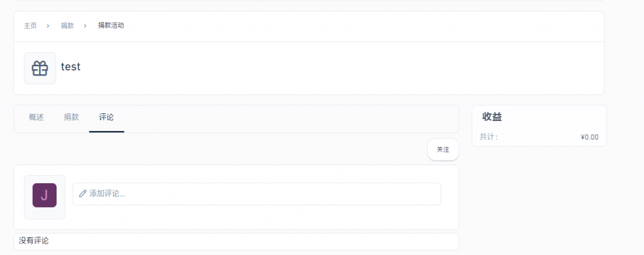Click the 没有评论 message row

click(236, 241)
